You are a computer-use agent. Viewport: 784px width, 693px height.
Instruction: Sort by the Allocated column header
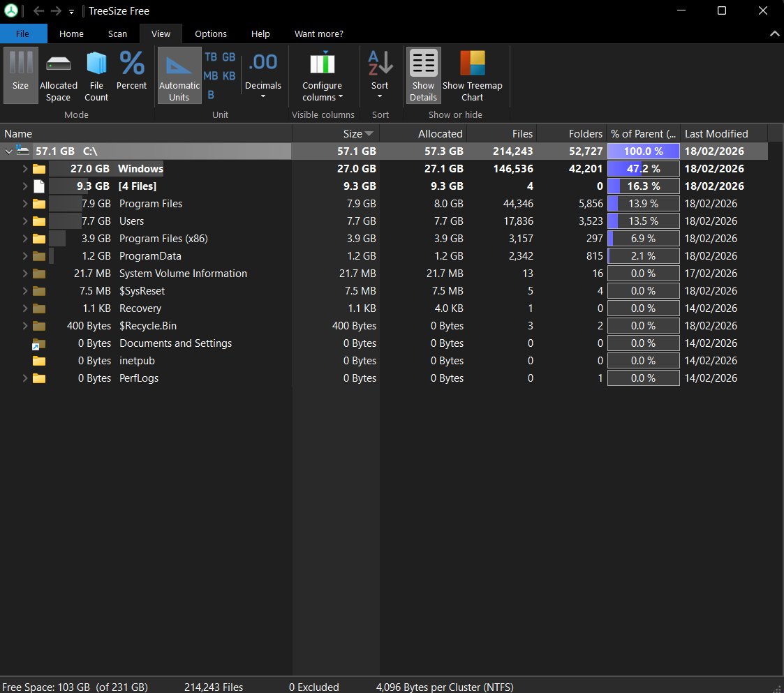pos(423,133)
